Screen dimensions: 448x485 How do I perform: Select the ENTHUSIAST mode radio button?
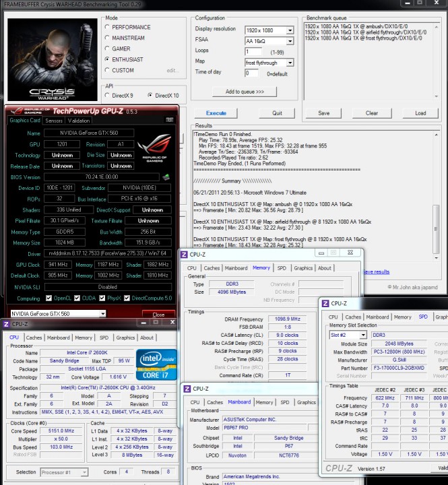tap(107, 59)
